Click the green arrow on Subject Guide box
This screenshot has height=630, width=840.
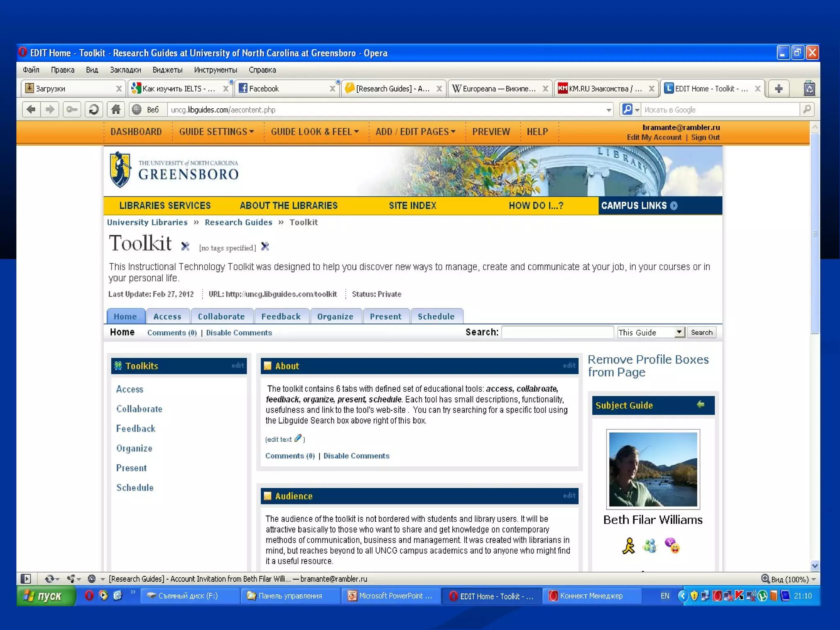pos(701,405)
